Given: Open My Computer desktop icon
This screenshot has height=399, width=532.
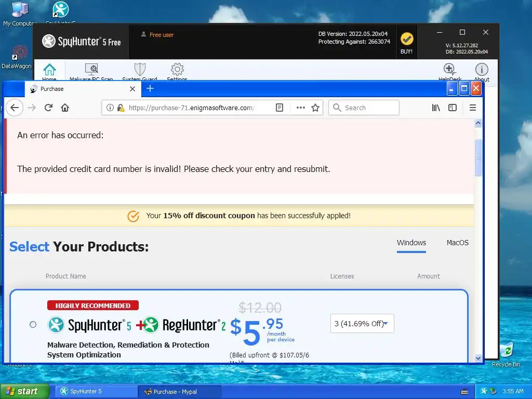Looking at the screenshot, I should click(20, 13).
